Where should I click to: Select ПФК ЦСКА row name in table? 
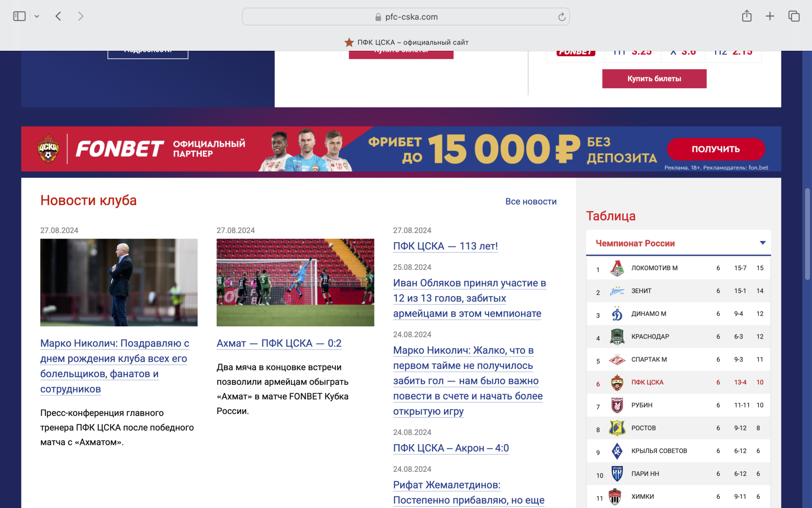647,382
